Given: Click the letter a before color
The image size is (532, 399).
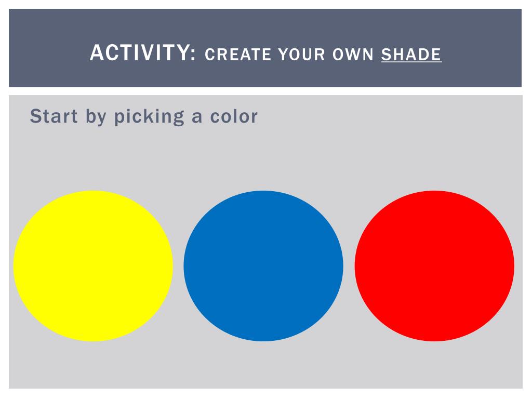Looking at the screenshot, I should [197, 117].
